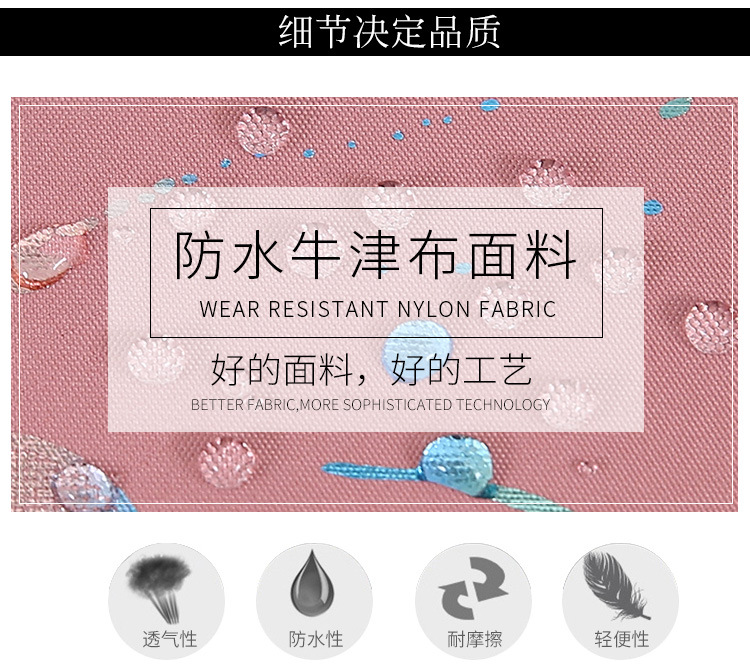Click the breathability cloud icon
Image resolution: width=750 pixels, height=668 pixels.
tap(159, 589)
